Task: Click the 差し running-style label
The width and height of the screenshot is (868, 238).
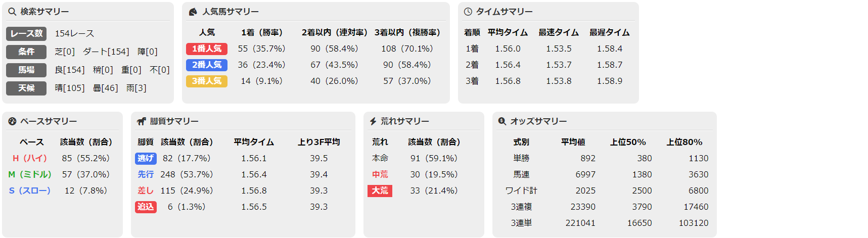Action: click(x=146, y=191)
